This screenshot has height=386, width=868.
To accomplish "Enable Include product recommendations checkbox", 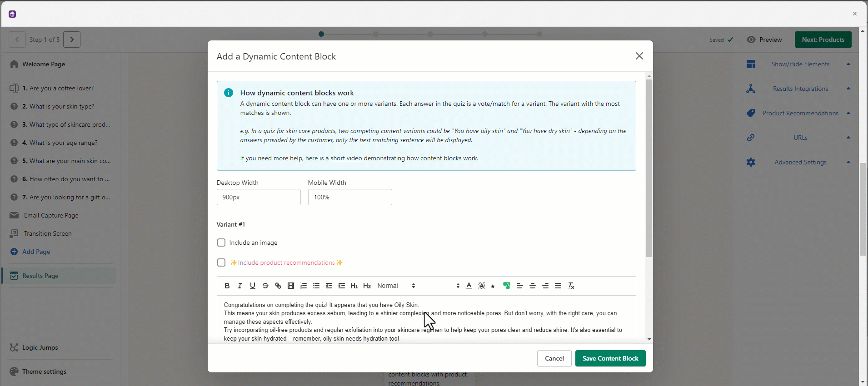I will (x=221, y=262).
